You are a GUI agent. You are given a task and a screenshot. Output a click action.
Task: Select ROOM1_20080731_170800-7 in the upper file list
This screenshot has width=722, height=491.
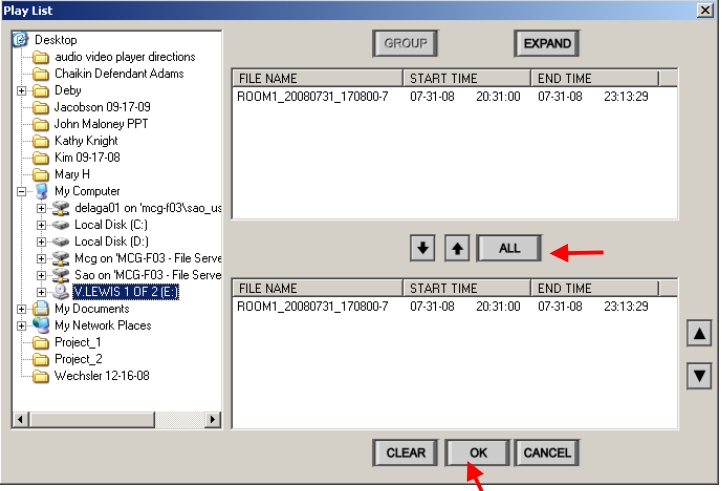click(x=313, y=97)
